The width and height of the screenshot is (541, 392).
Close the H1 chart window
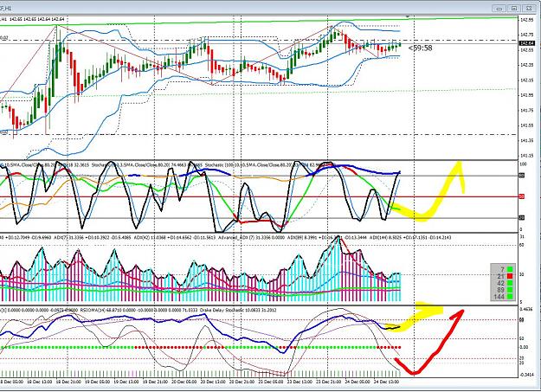529,9
